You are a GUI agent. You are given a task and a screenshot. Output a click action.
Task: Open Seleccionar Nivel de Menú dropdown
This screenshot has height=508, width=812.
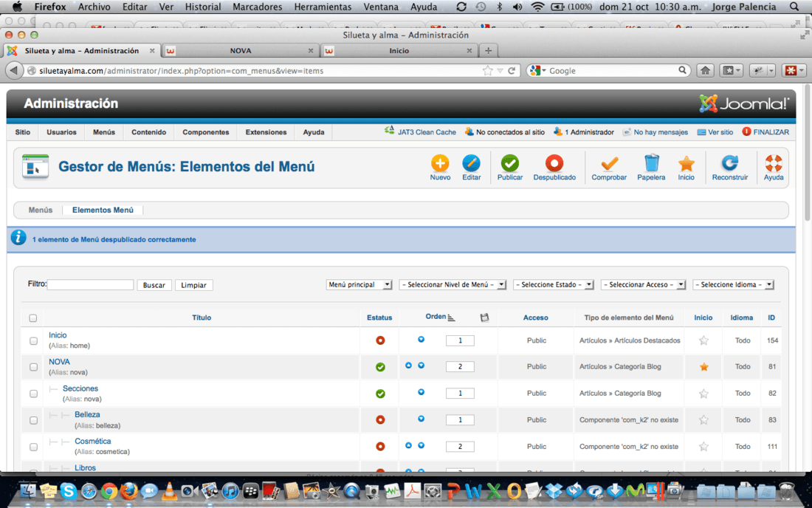453,284
